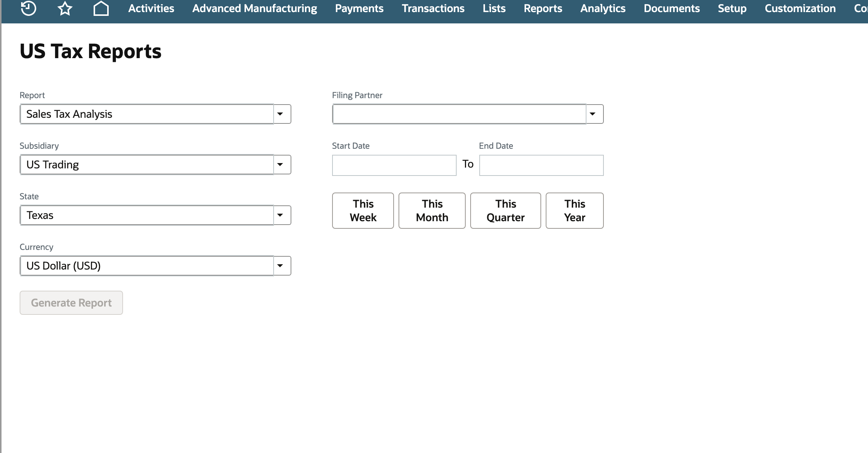This screenshot has height=453, width=868.
Task: Set range with This Year button
Action: pos(575,211)
